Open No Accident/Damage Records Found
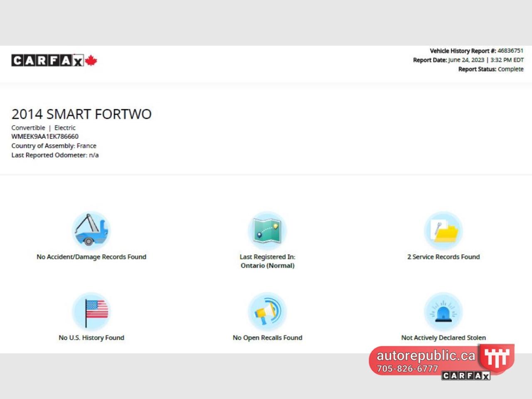 [91, 257]
